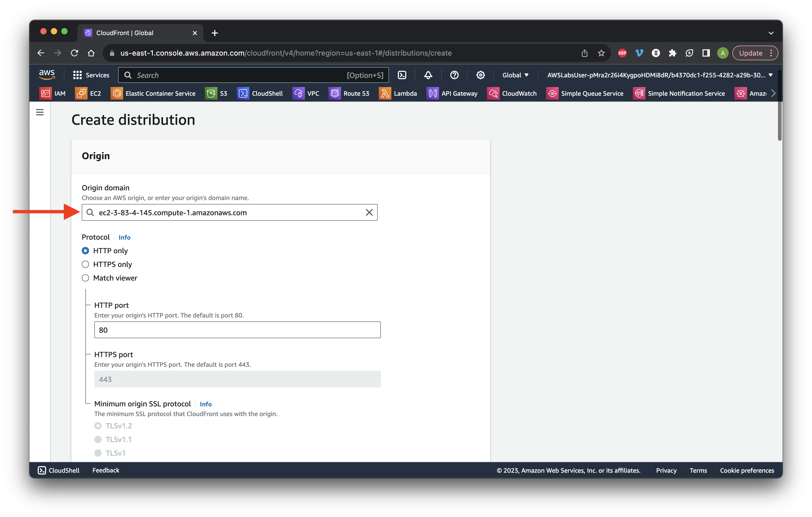Launch CloudShell from the top navigation icon
Viewport: 812px width, 517px height.
(402, 75)
